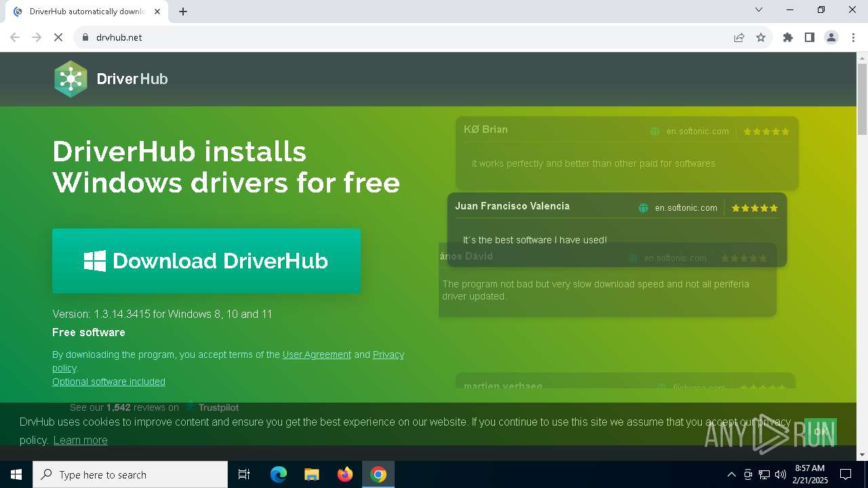Screen dimensions: 868x488
Task: Click the scrollbar up arrow
Action: pyautogui.click(x=862, y=58)
